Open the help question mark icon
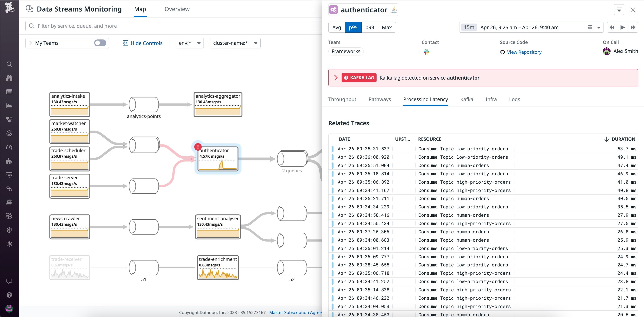The height and width of the screenshot is (317, 644). pos(9,295)
